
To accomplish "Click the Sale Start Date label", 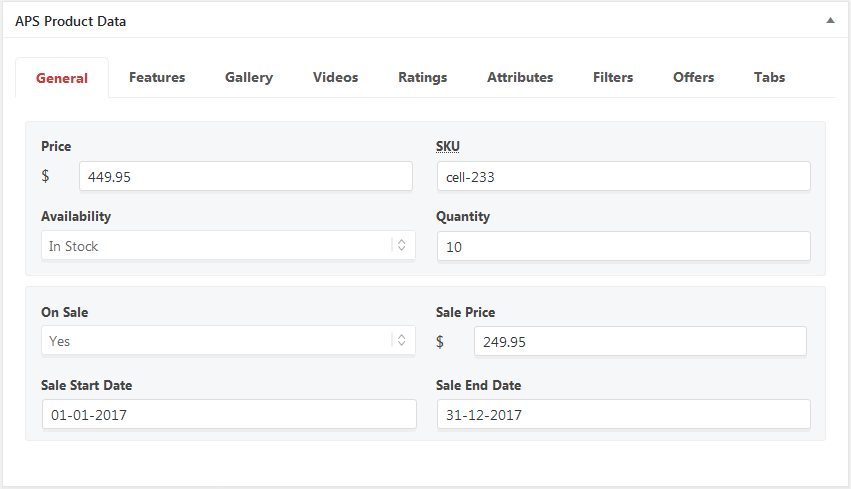I will (x=87, y=385).
